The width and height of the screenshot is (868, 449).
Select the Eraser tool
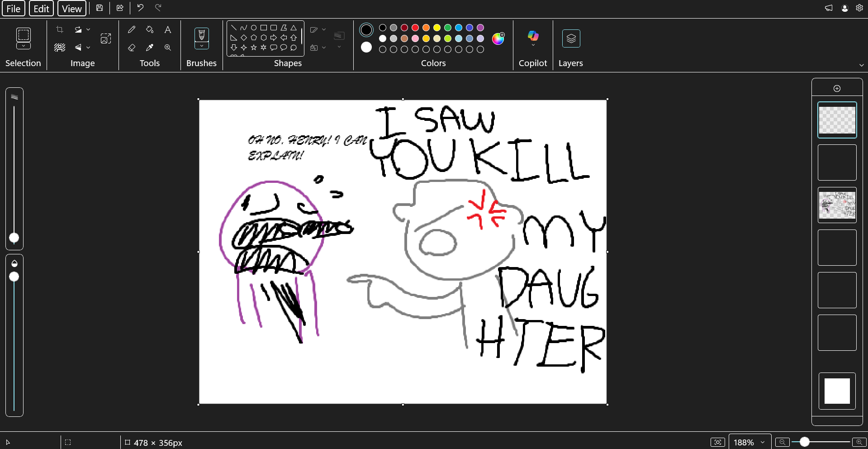(132, 48)
